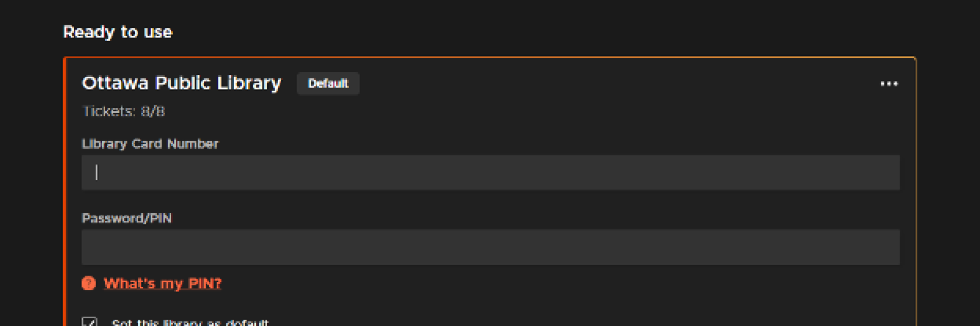Click the Ottawa Public Library title

(x=182, y=82)
